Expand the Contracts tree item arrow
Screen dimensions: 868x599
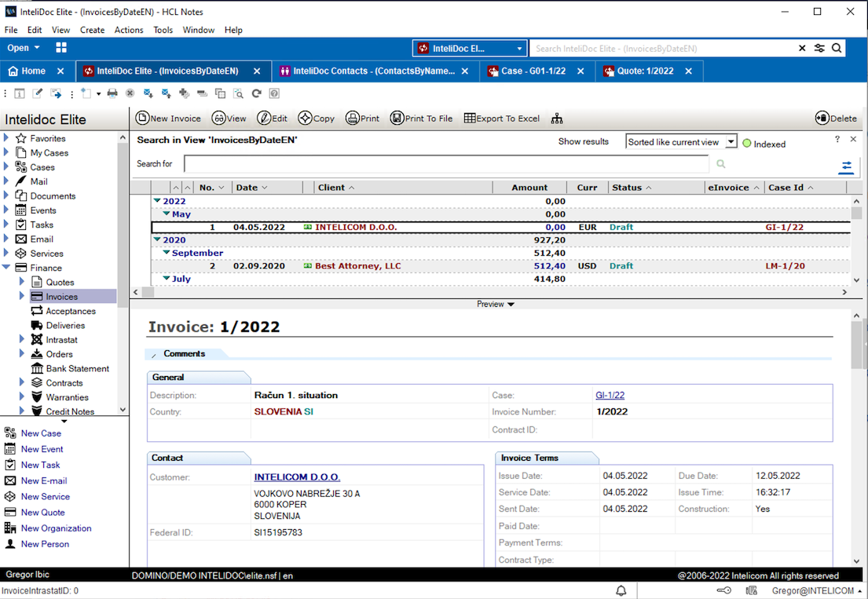click(21, 382)
